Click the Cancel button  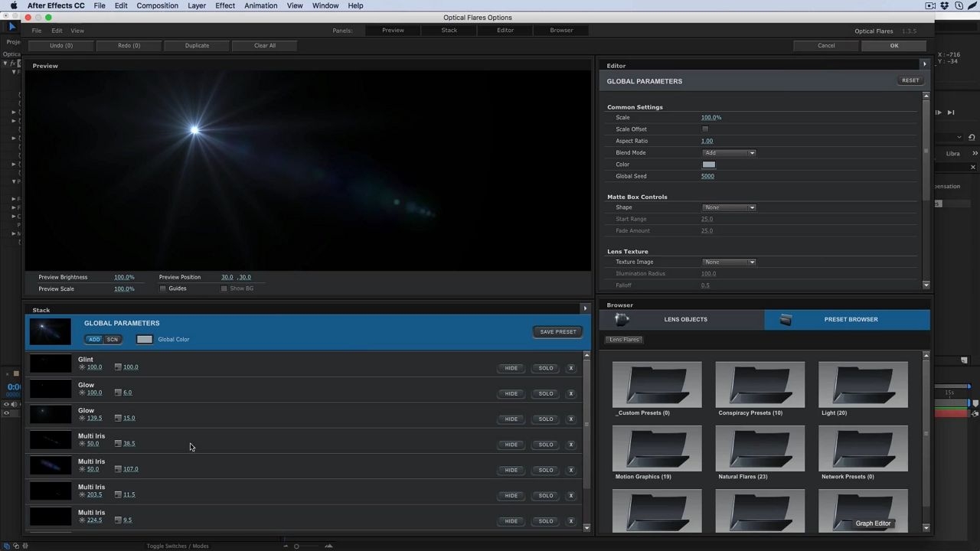point(826,45)
